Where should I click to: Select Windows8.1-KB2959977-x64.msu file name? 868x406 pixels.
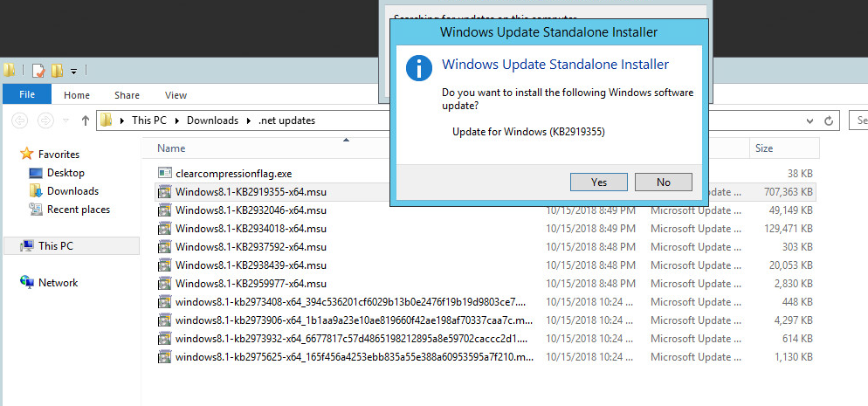pos(251,283)
